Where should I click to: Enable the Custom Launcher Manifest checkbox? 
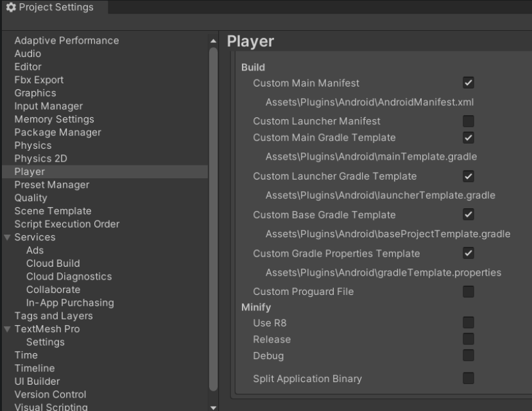pyautogui.click(x=468, y=121)
